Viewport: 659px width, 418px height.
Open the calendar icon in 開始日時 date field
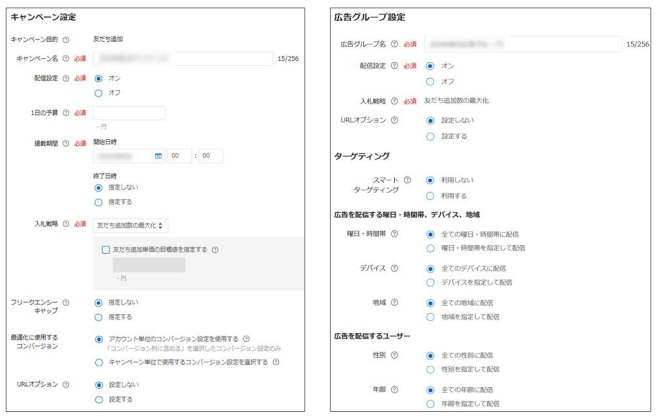[158, 156]
